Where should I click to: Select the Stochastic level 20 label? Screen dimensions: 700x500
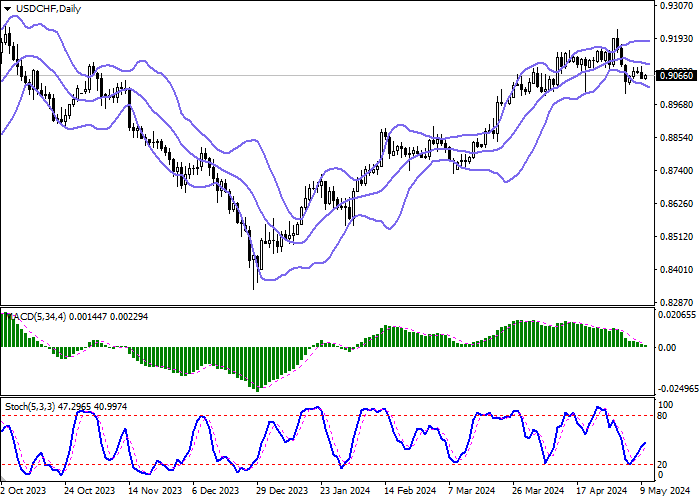pos(663,465)
